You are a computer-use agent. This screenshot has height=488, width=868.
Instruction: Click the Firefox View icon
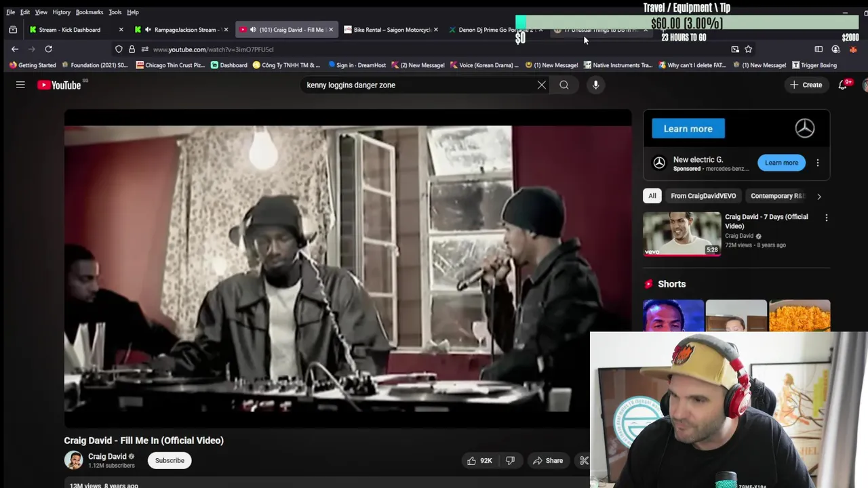point(13,30)
